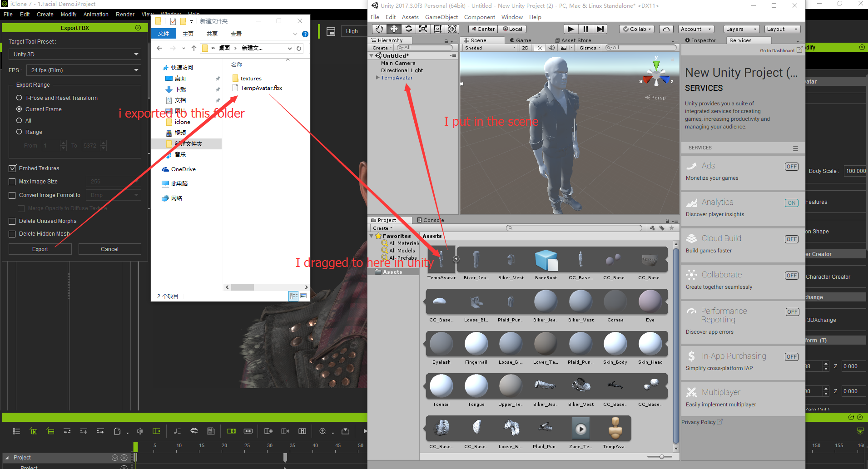Expand TempAvatar in Hierarchy

[x=377, y=78]
